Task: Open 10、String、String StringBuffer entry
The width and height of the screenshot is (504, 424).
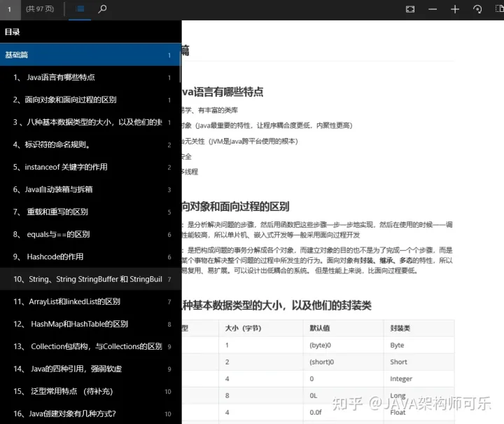Action: (x=90, y=279)
